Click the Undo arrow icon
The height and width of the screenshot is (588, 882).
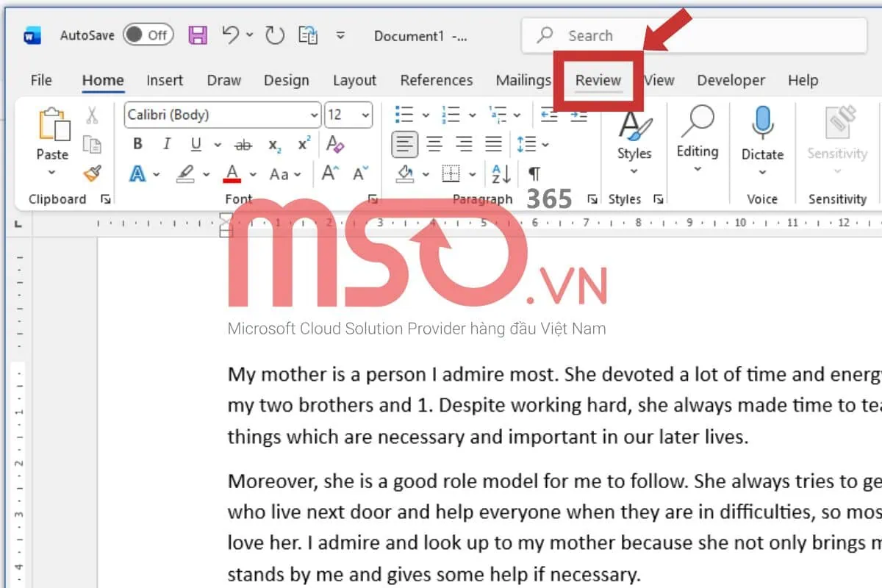[230, 35]
